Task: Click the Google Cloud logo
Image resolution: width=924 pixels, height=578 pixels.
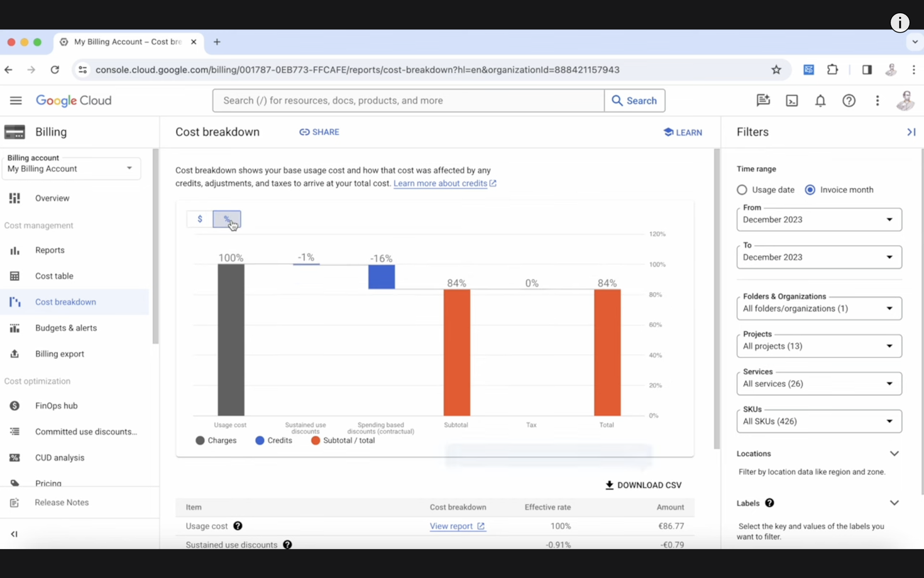Action: coord(74,101)
